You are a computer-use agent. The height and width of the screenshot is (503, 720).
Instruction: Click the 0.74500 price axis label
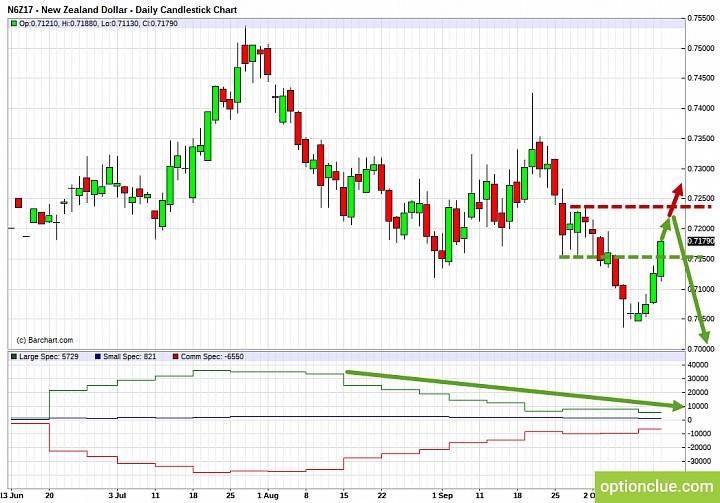tap(701, 78)
